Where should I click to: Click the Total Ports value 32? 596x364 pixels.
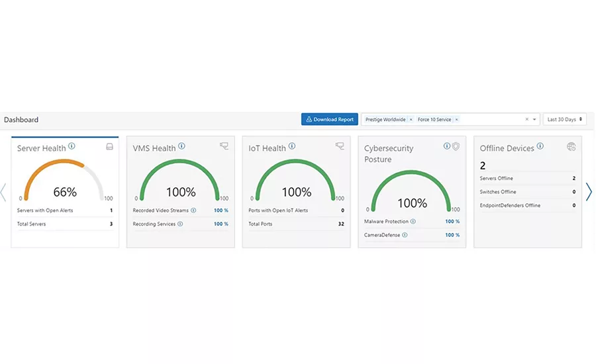point(341,224)
